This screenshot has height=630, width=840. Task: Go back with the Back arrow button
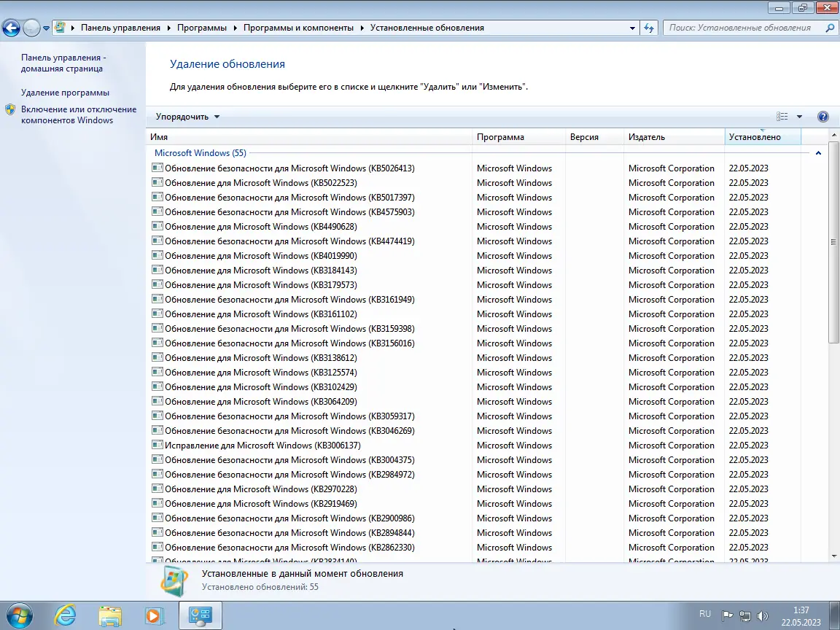click(x=11, y=28)
